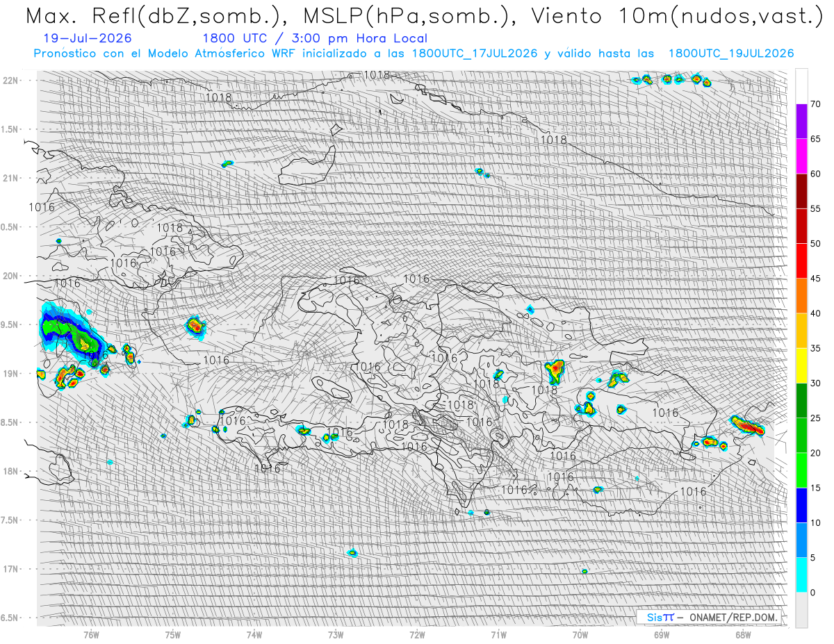Click the '76W' longitude axis label

coord(91,634)
